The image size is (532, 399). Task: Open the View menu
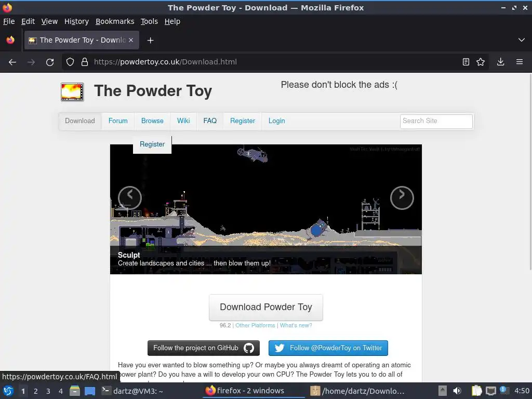point(49,21)
